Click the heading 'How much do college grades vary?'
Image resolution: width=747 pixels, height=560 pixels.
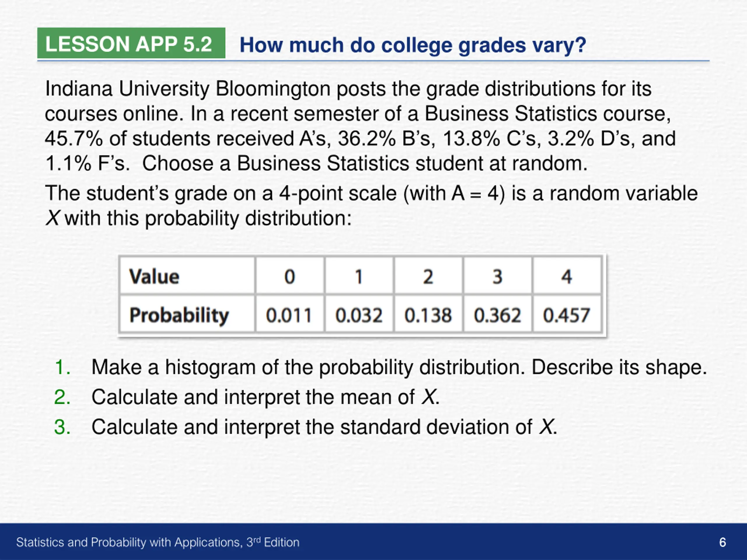click(413, 45)
